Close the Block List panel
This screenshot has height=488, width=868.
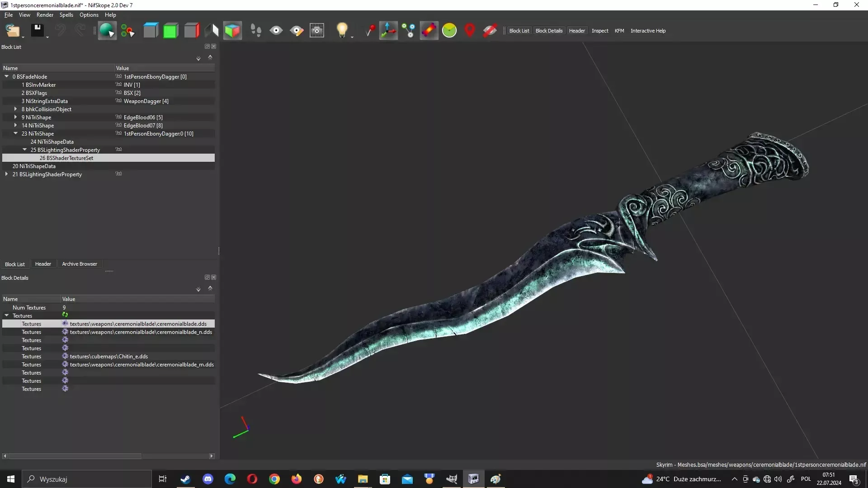click(214, 47)
